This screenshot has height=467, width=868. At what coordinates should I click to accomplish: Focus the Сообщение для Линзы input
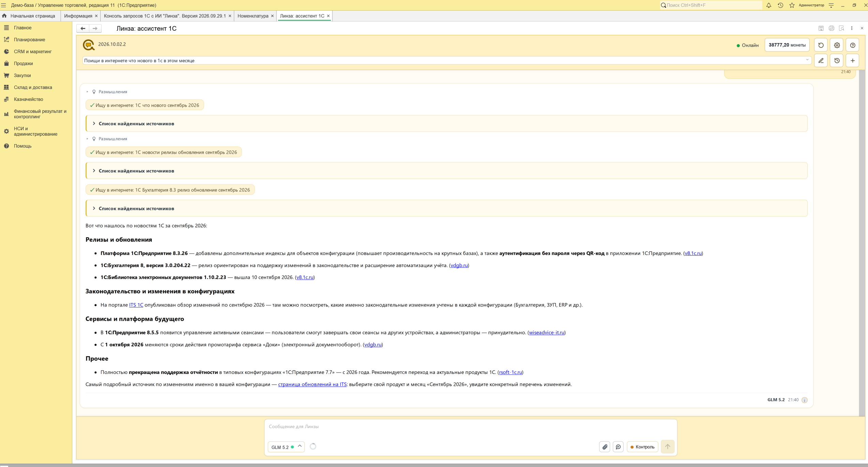[470, 427]
